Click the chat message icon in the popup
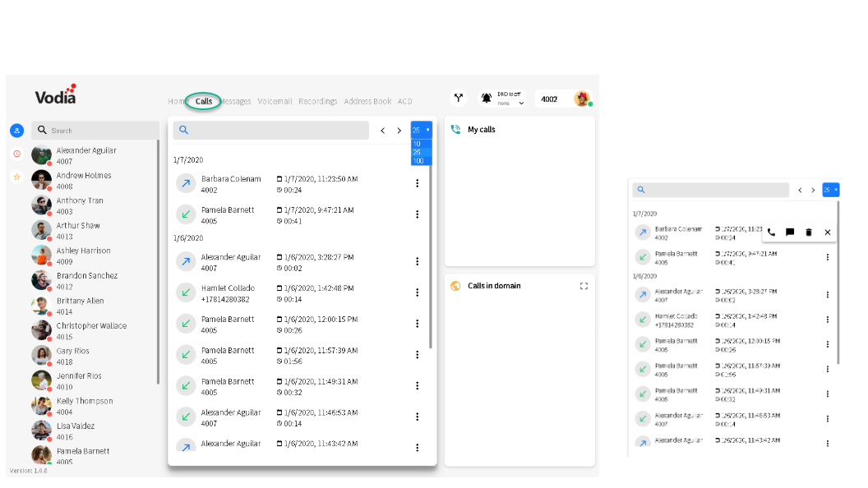Viewport: 868px width, 488px height. coord(790,232)
